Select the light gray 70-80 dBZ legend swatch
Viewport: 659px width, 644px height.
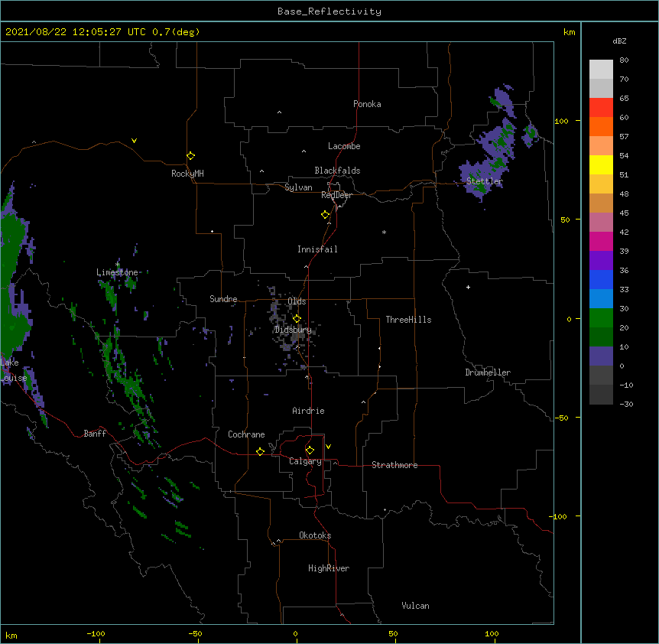point(601,70)
